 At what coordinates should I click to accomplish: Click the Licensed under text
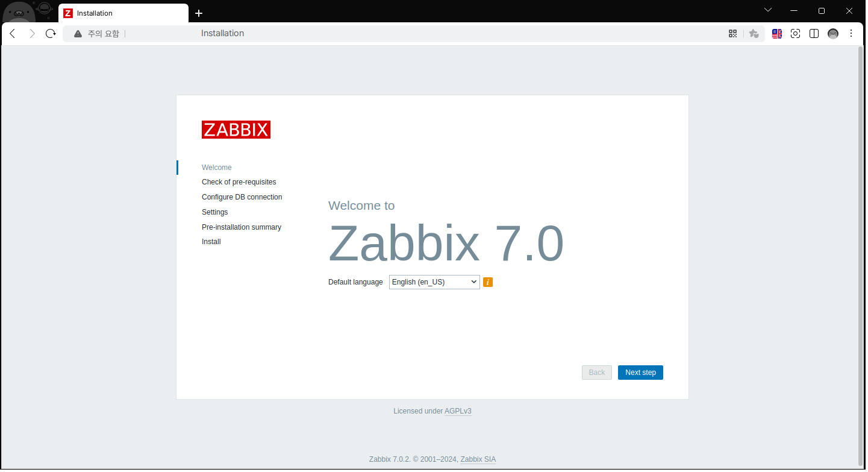pyautogui.click(x=418, y=411)
